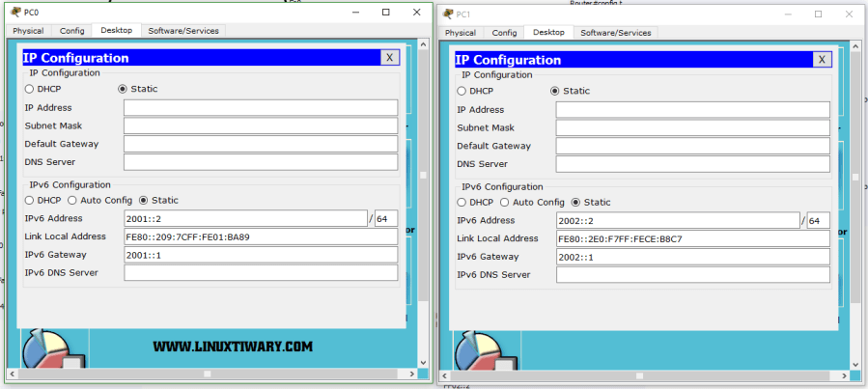The image size is (868, 389).
Task: Click IPv6 Gateway field showing 2002::1
Action: click(x=693, y=257)
